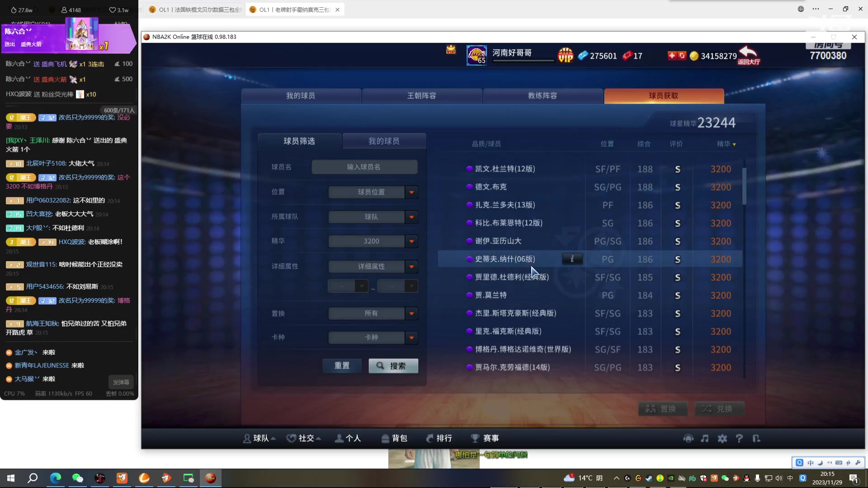This screenshot has height=488, width=868.
Task: Open game settings gear icon
Action: click(722, 438)
